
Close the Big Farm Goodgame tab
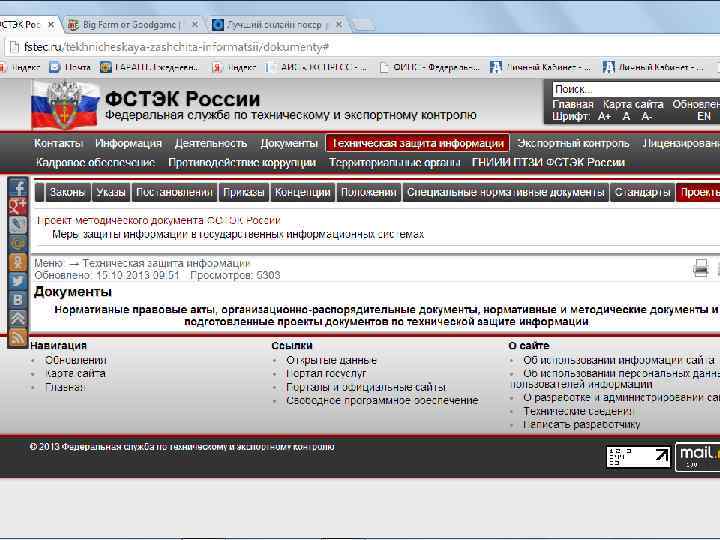195,24
